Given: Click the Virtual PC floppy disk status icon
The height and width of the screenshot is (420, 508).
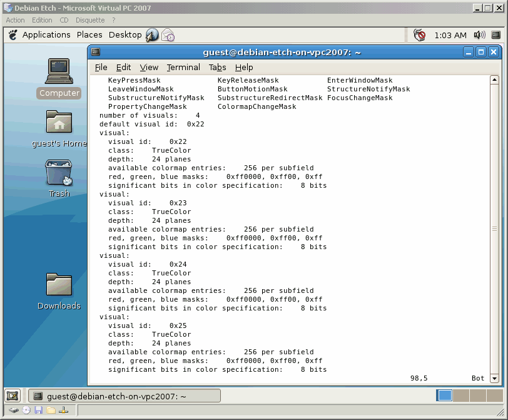Looking at the screenshot, I should (38, 411).
